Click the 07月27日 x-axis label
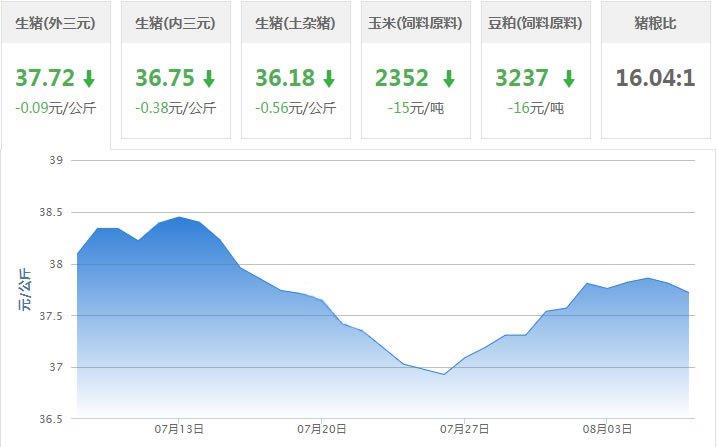The image size is (717, 447). pos(465,429)
